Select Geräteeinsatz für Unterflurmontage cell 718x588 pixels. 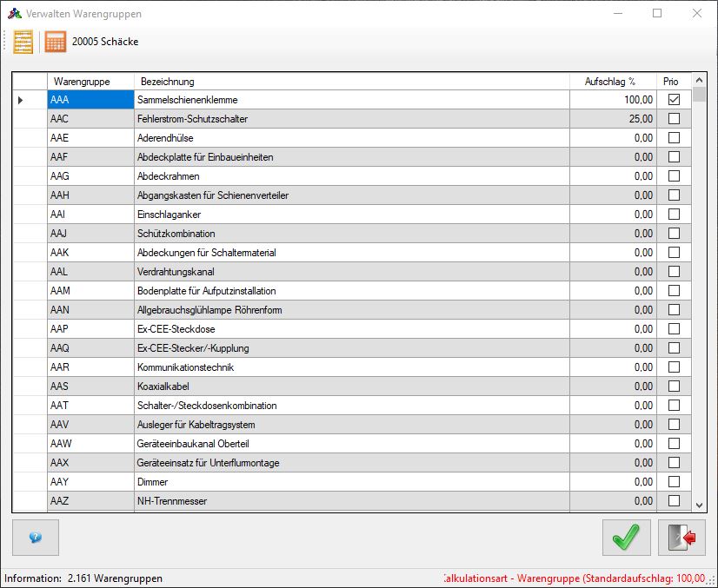(352, 463)
